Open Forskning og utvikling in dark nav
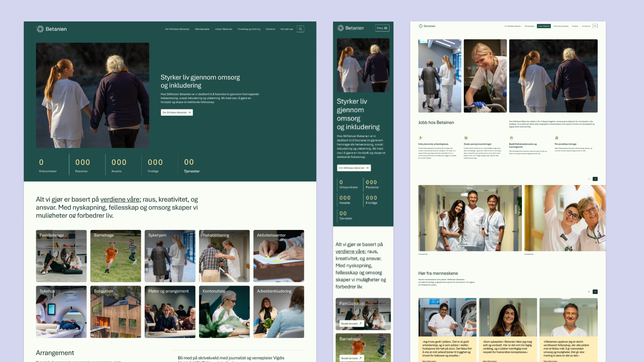Image resolution: width=644 pixels, height=362 pixels. 249,29
